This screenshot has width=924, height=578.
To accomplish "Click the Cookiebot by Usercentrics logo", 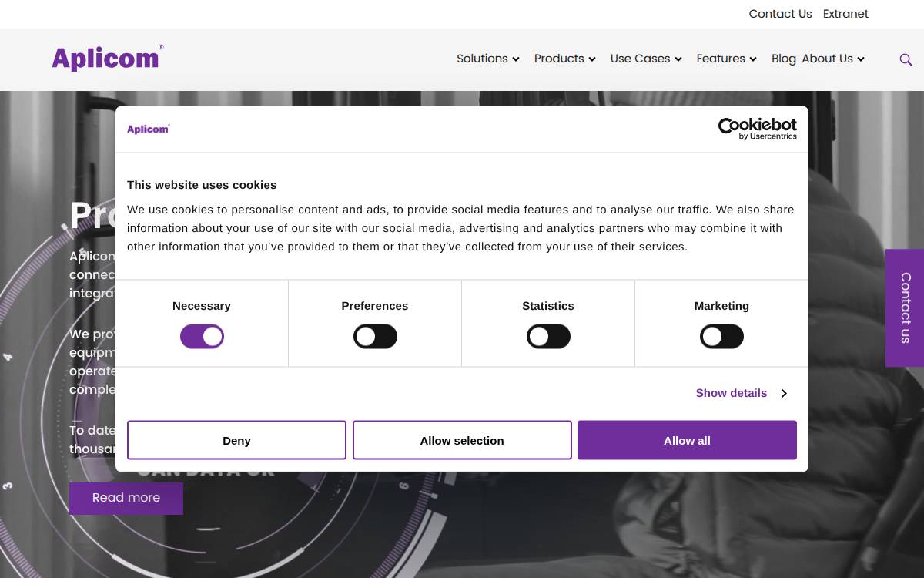I will click(757, 129).
